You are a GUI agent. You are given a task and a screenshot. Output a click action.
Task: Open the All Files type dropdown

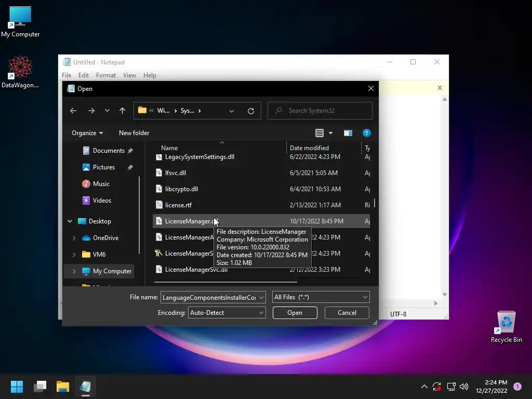point(321,297)
